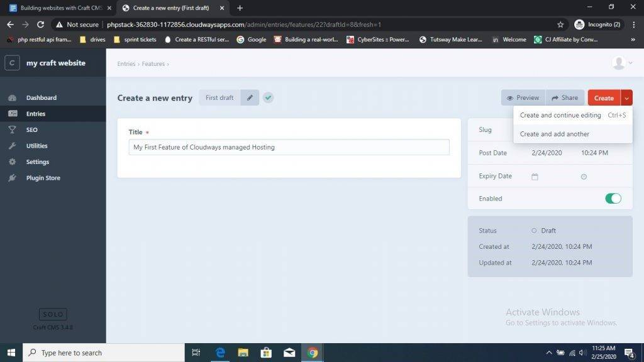Image resolution: width=644 pixels, height=362 pixels.
Task: Open the First draft revision selector
Action: click(x=219, y=98)
